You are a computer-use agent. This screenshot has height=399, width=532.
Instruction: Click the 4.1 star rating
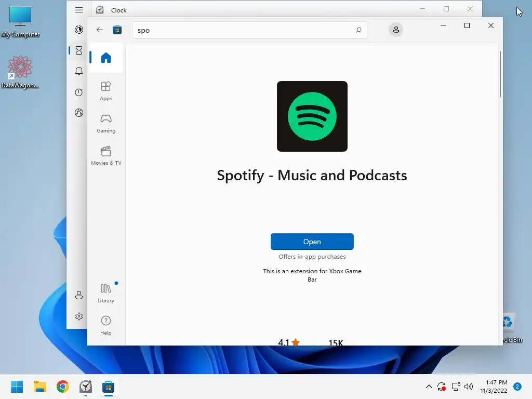(289, 342)
